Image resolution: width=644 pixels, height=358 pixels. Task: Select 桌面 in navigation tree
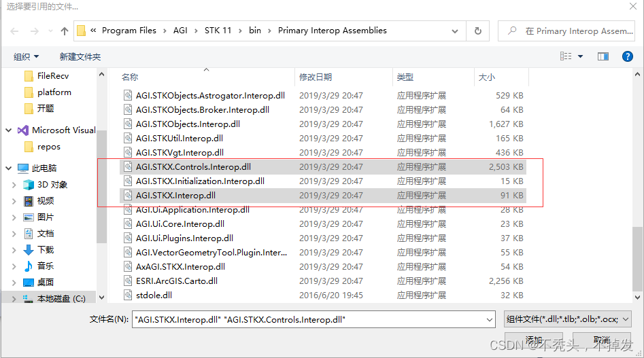pyautogui.click(x=45, y=283)
